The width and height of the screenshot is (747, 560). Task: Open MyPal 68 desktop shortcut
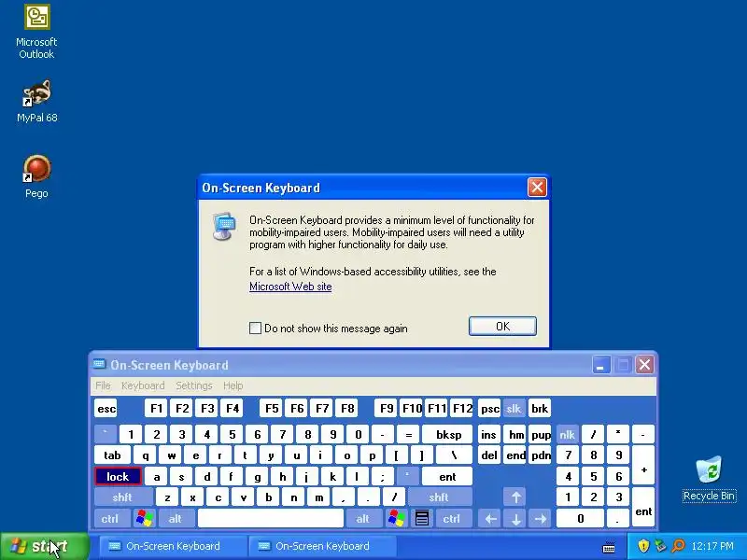tap(36, 102)
